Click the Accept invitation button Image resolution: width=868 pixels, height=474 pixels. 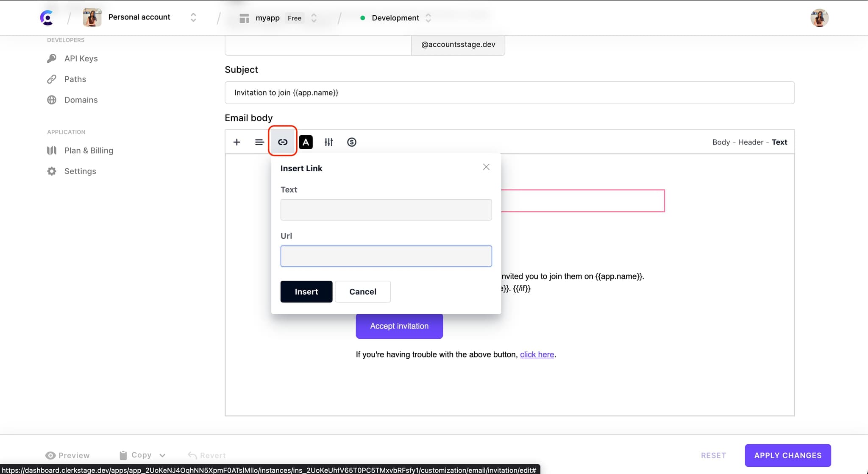(x=399, y=326)
